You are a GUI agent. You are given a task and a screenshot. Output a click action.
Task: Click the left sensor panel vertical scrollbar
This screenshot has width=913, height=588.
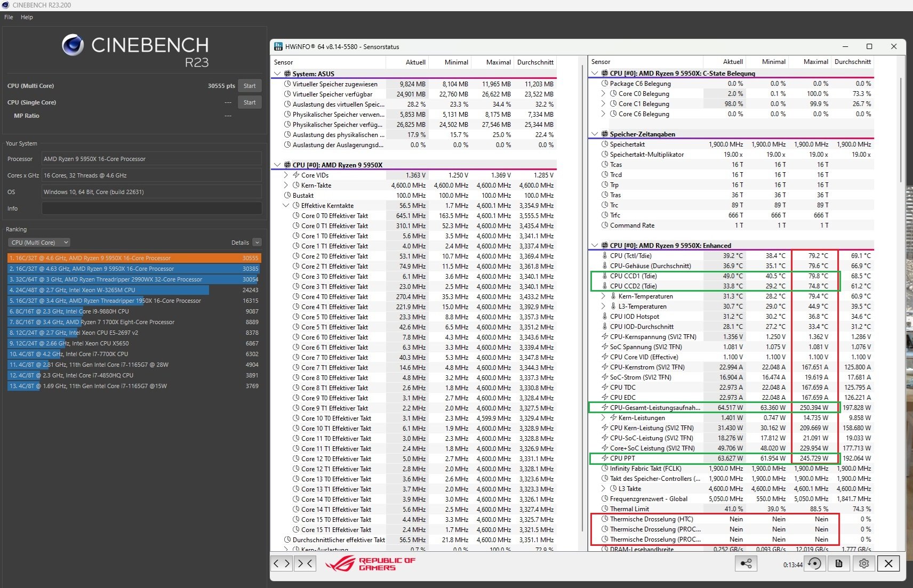(x=583, y=299)
